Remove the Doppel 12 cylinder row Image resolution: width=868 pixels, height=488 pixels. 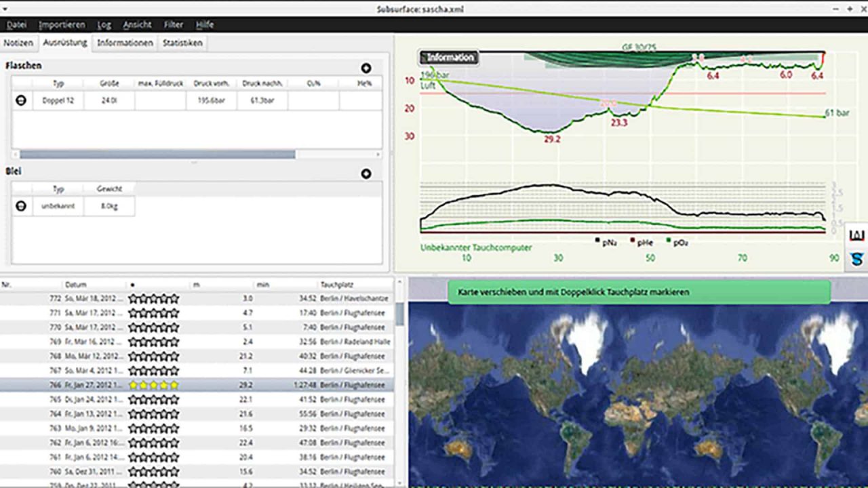pyautogui.click(x=20, y=100)
